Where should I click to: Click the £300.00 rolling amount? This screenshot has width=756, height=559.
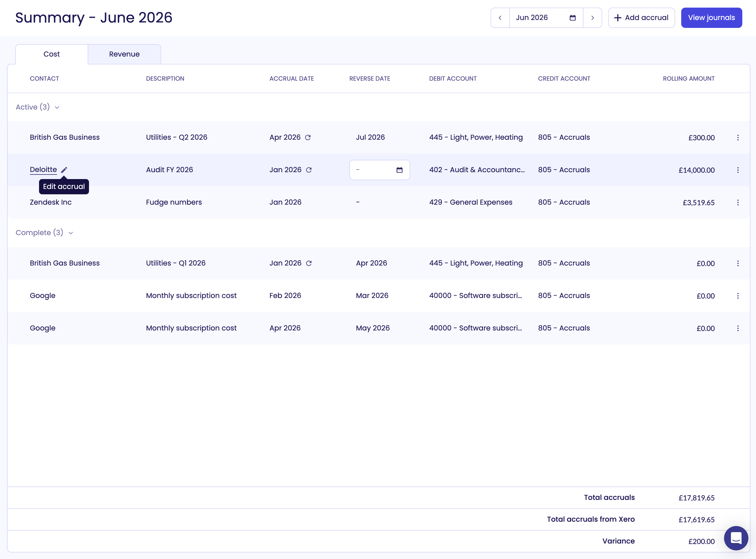701,138
